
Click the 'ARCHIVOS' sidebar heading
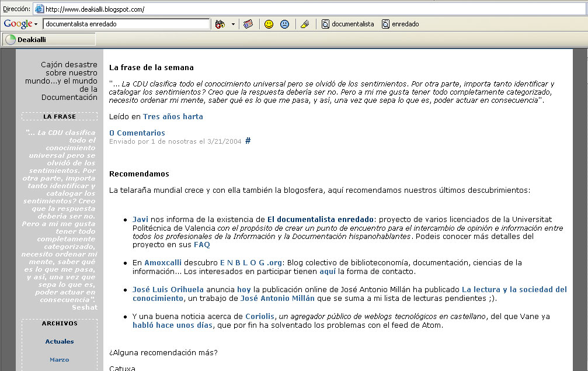60,323
